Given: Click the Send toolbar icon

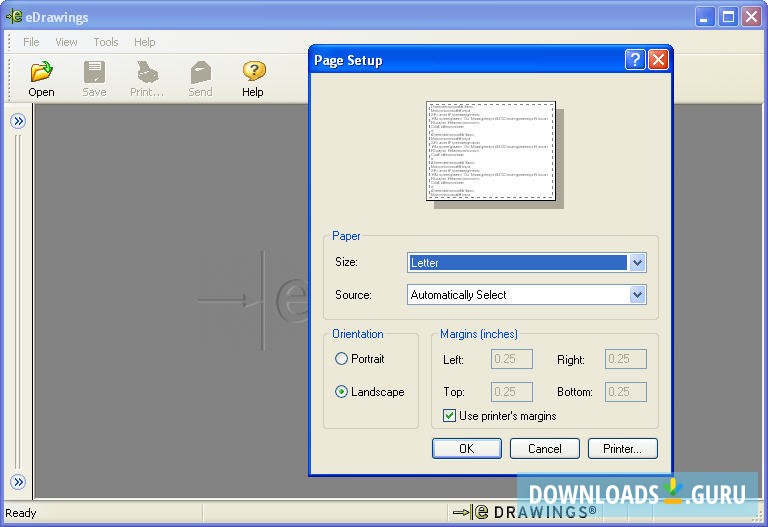Looking at the screenshot, I should (x=200, y=78).
